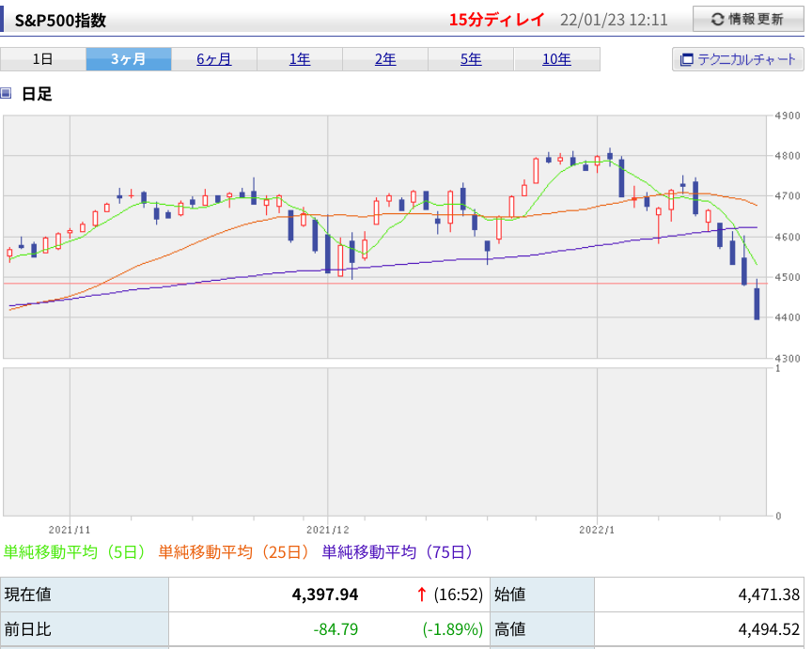Click the 4700 price axis label
Image resolution: width=812 pixels, height=649 pixels.
coord(788,196)
